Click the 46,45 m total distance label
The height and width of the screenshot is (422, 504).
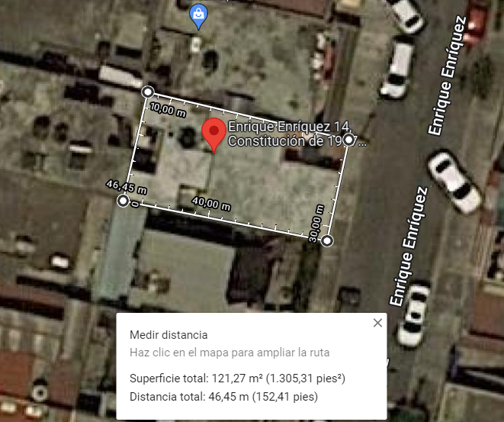tap(127, 187)
